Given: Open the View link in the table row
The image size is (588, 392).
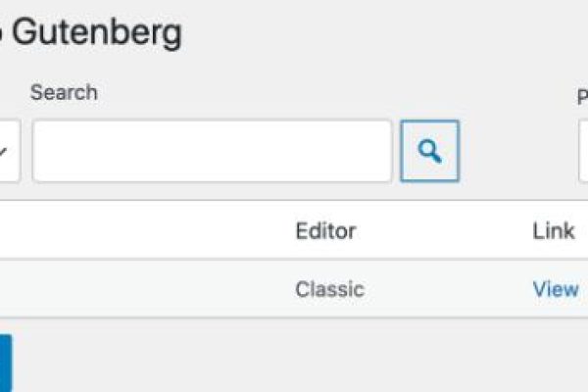Looking at the screenshot, I should 555,289.
